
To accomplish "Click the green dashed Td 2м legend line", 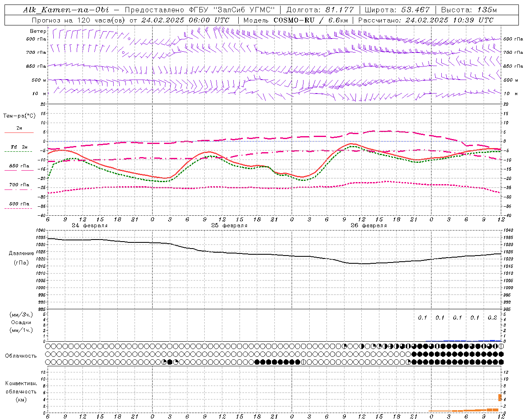I will 18,152.
